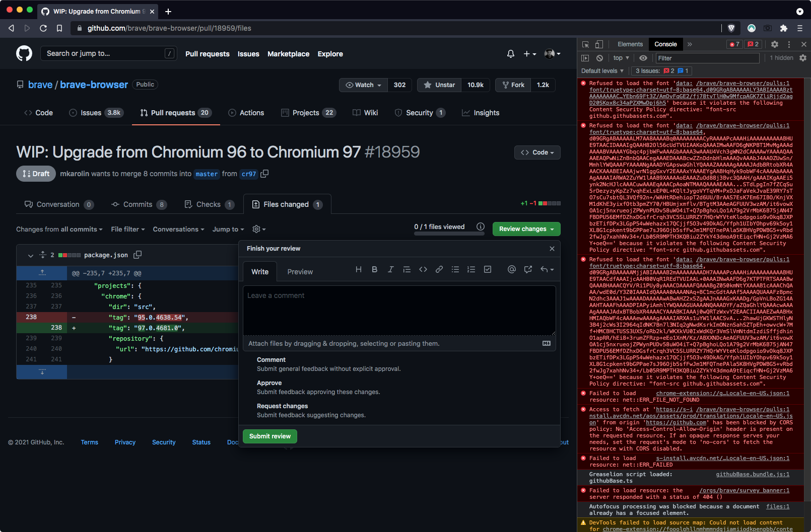The height and width of the screenshot is (532, 811).
Task: Copy the package.json file path
Action: 138,255
